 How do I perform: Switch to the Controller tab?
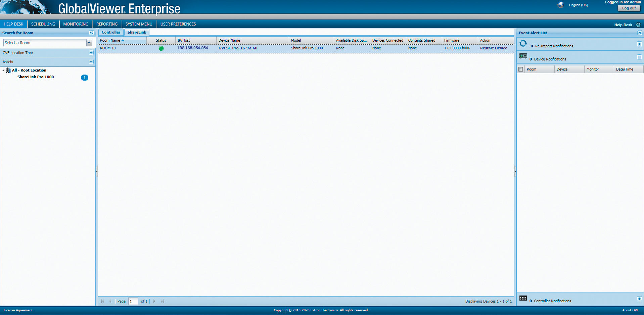[x=111, y=32]
